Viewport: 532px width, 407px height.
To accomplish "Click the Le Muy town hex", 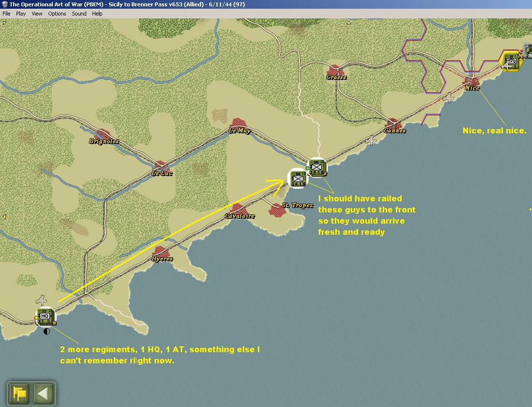I will (238, 125).
